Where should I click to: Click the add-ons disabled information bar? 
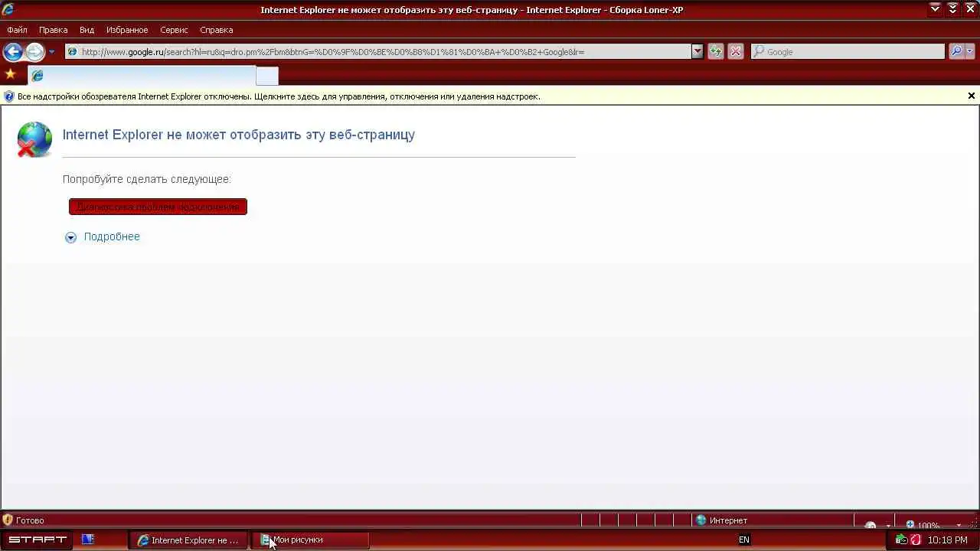(490, 96)
